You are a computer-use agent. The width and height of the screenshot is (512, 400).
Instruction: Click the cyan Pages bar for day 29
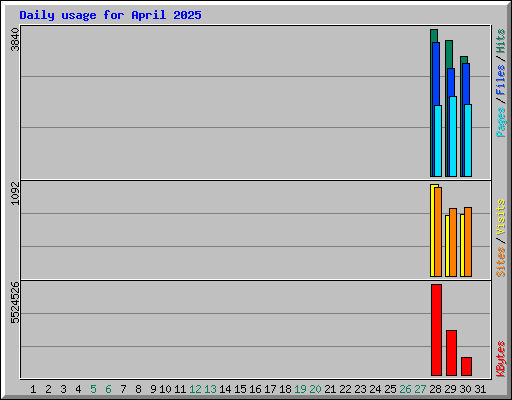[453, 136]
